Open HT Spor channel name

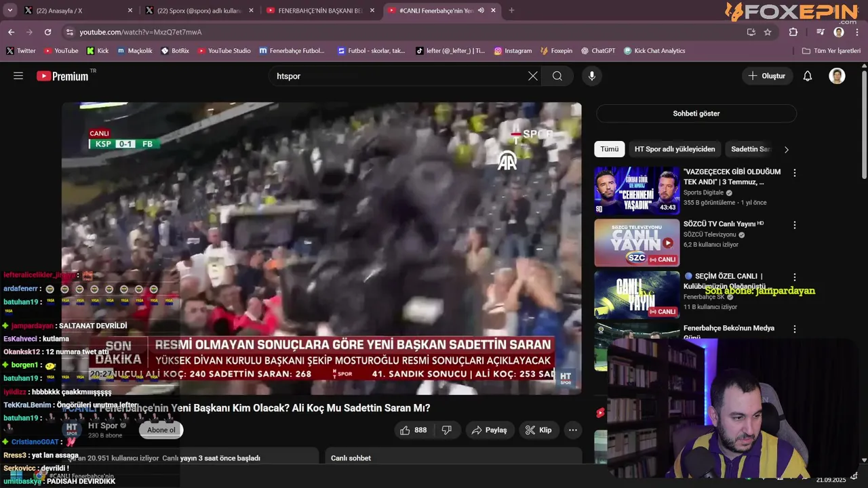[103, 426]
